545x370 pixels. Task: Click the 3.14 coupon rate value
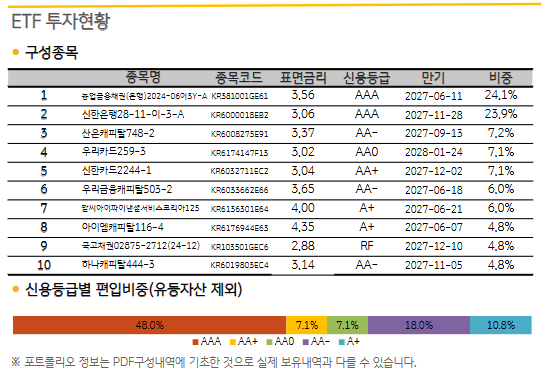coord(303,265)
